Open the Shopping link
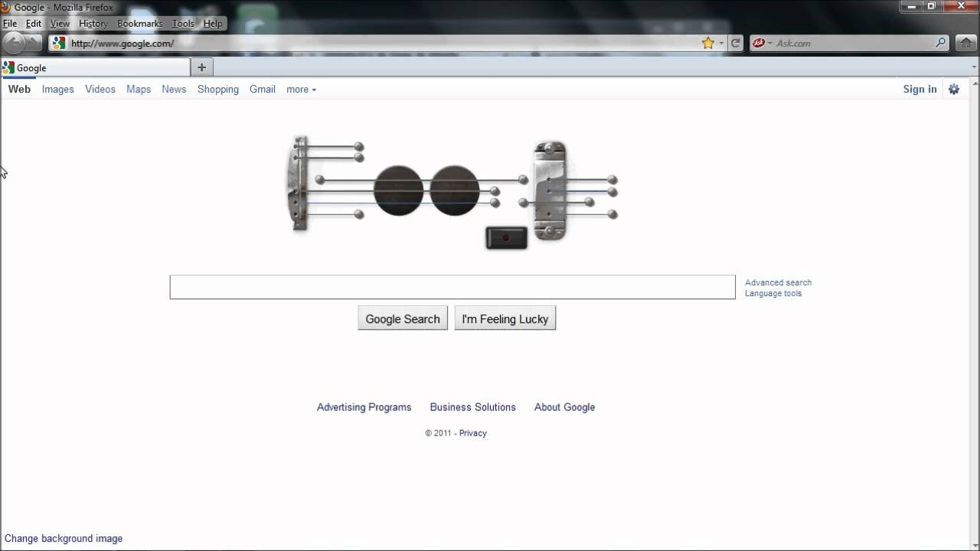Screen dimensions: 980x551 click(x=218, y=90)
